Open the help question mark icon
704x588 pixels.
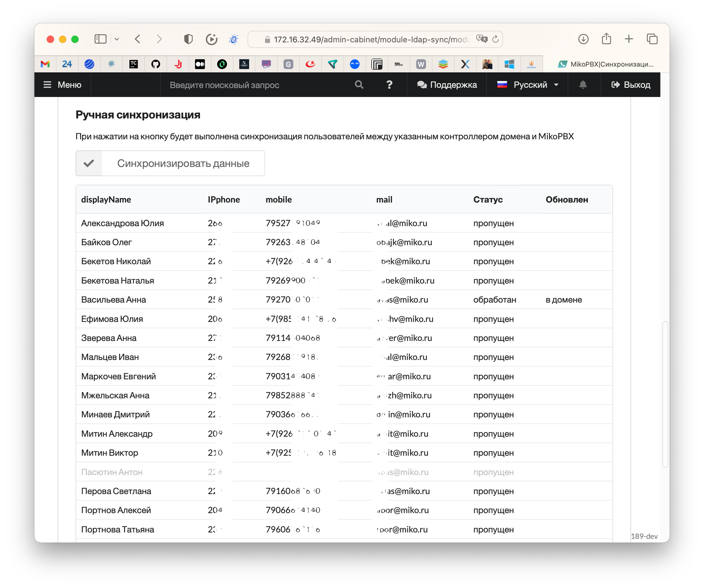click(x=389, y=85)
